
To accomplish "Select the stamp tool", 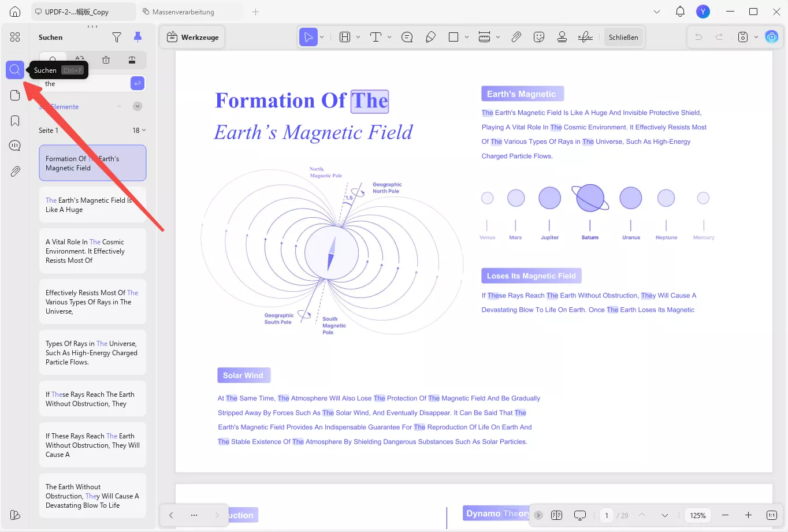I will (562, 37).
